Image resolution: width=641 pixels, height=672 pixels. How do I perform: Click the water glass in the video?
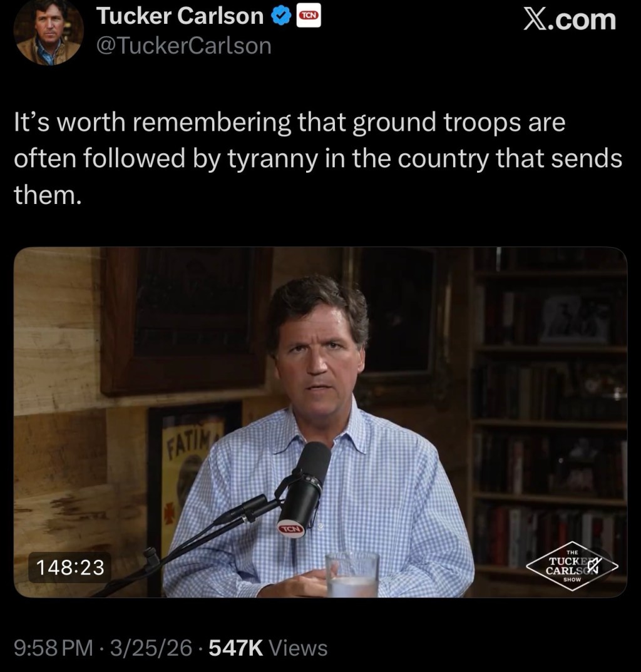pyautogui.click(x=352, y=574)
